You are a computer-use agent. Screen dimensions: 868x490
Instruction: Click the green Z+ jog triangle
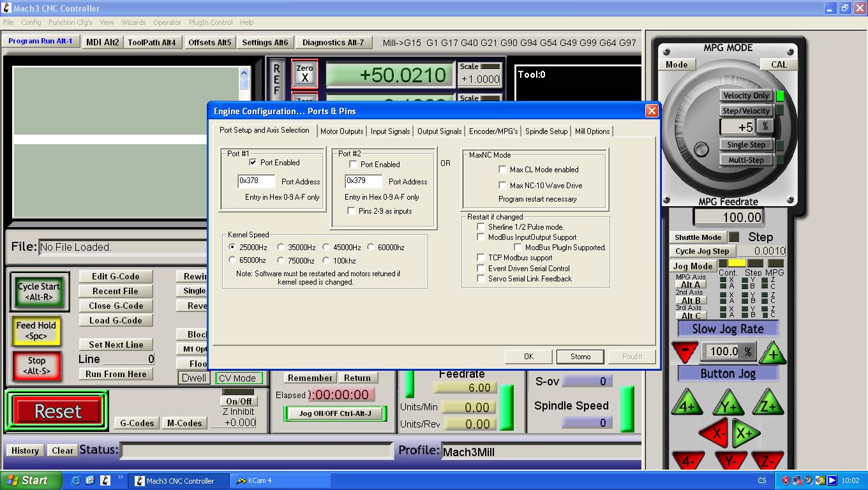(x=767, y=405)
